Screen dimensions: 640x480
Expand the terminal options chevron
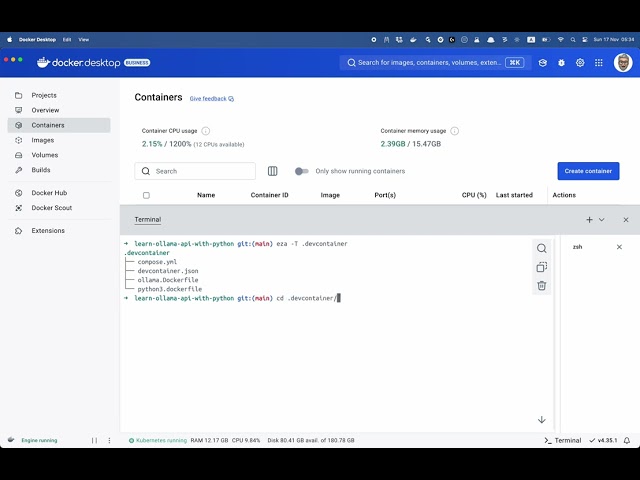(602, 220)
